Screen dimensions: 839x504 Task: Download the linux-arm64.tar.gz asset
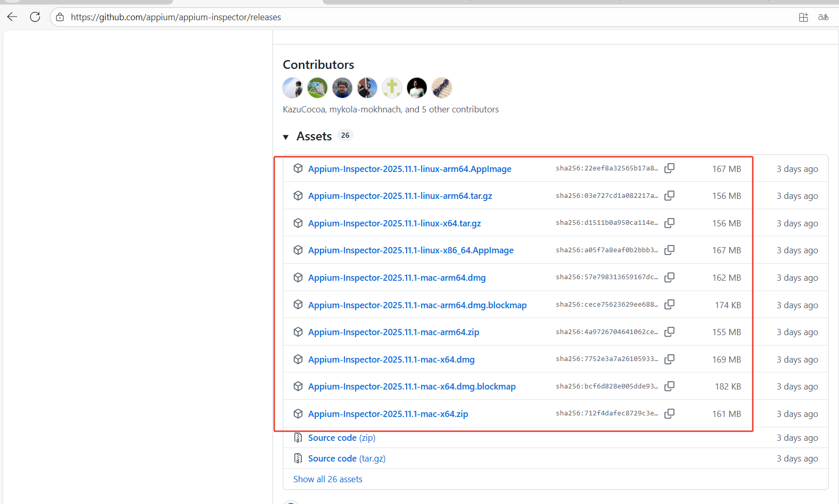click(x=400, y=196)
